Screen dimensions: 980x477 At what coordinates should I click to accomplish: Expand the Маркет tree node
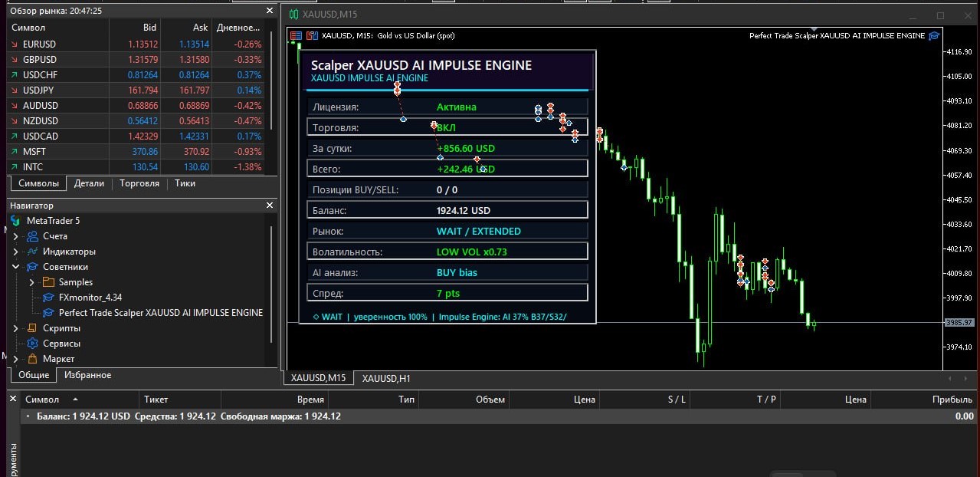tap(15, 359)
